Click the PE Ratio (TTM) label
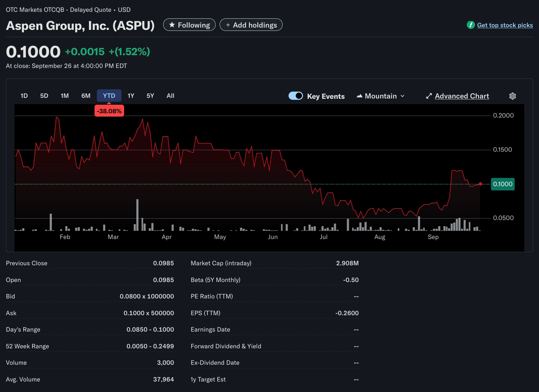 coord(212,296)
